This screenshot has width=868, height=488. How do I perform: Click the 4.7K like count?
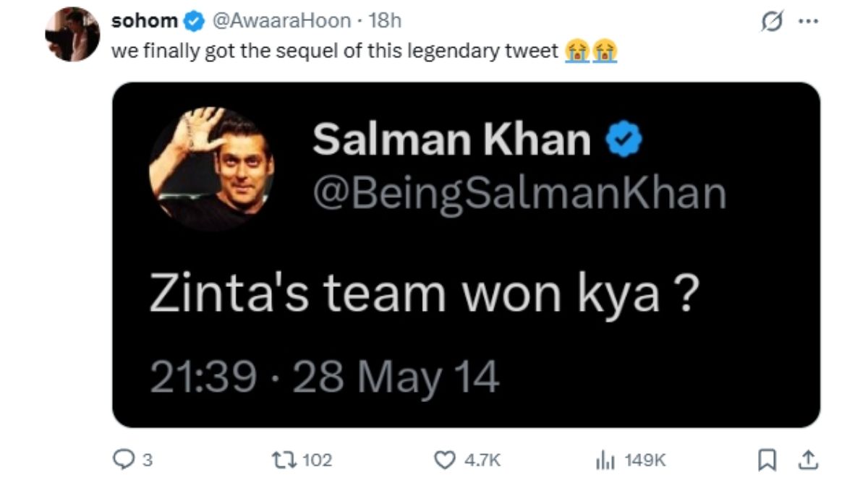pos(480,459)
